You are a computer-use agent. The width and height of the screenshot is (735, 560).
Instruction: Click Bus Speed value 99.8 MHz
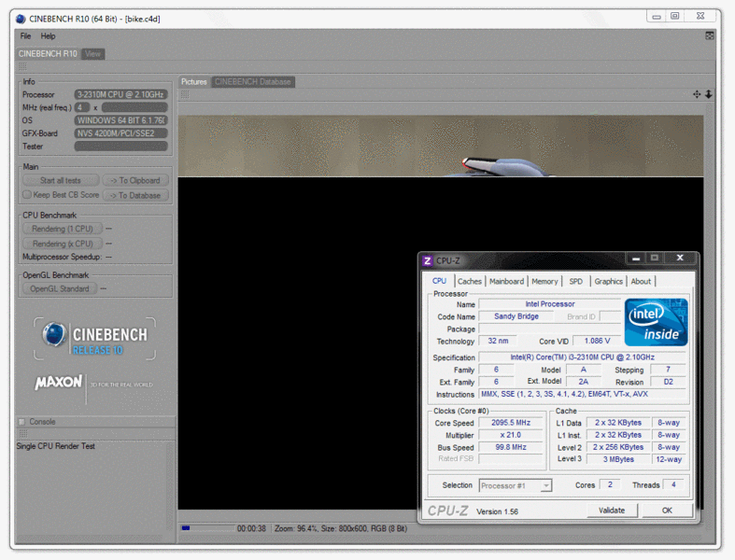(511, 447)
